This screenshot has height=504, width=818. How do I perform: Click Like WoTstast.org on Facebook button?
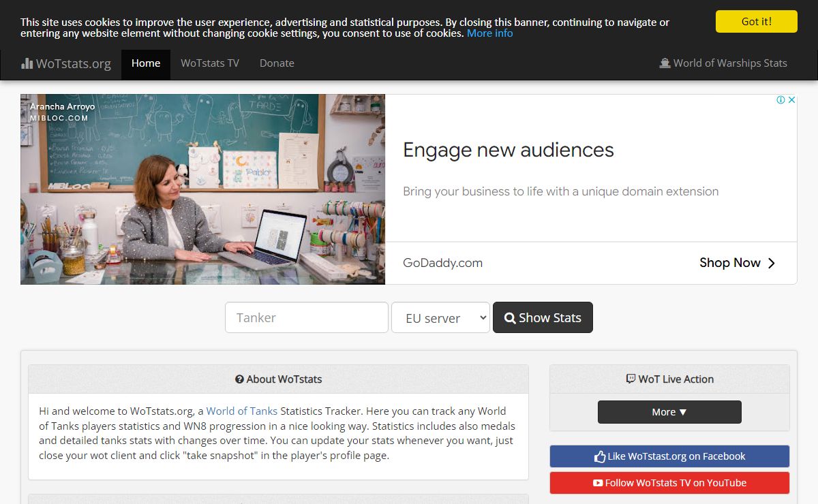point(669,456)
